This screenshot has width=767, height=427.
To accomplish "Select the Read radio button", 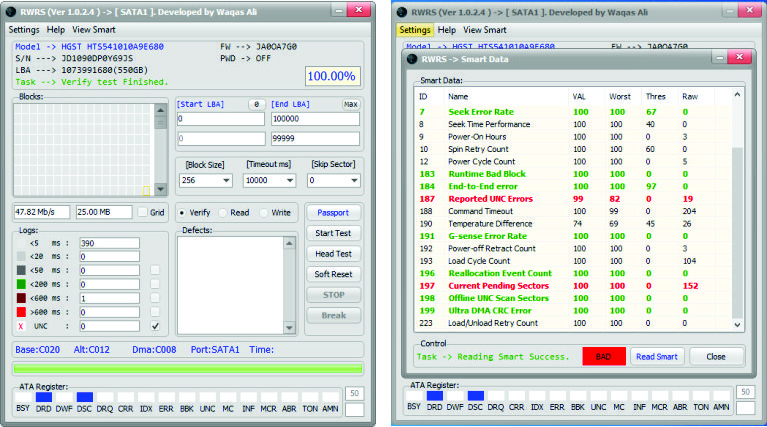I will 223,213.
